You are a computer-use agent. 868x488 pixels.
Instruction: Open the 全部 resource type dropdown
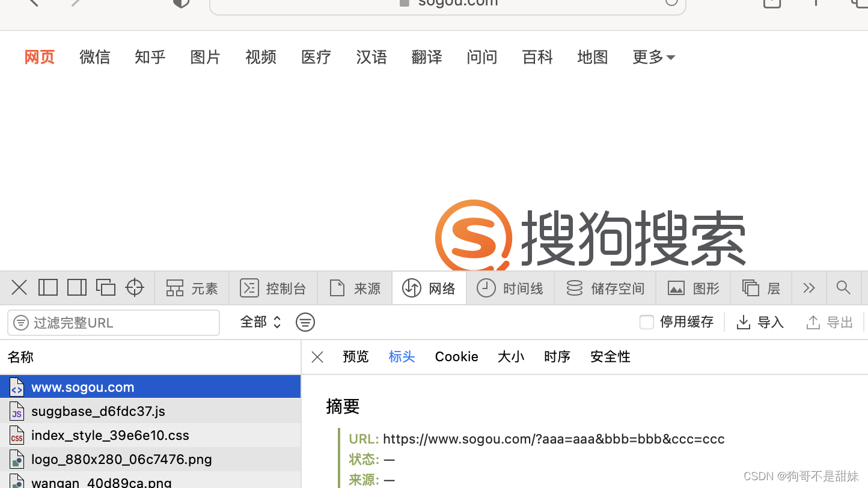click(260, 322)
